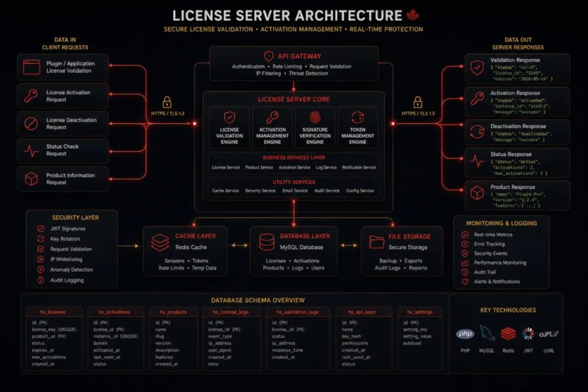Click the left HTTPS / TLS 1.3 padlock icon
This screenshot has height=392, width=588.
tap(167, 102)
